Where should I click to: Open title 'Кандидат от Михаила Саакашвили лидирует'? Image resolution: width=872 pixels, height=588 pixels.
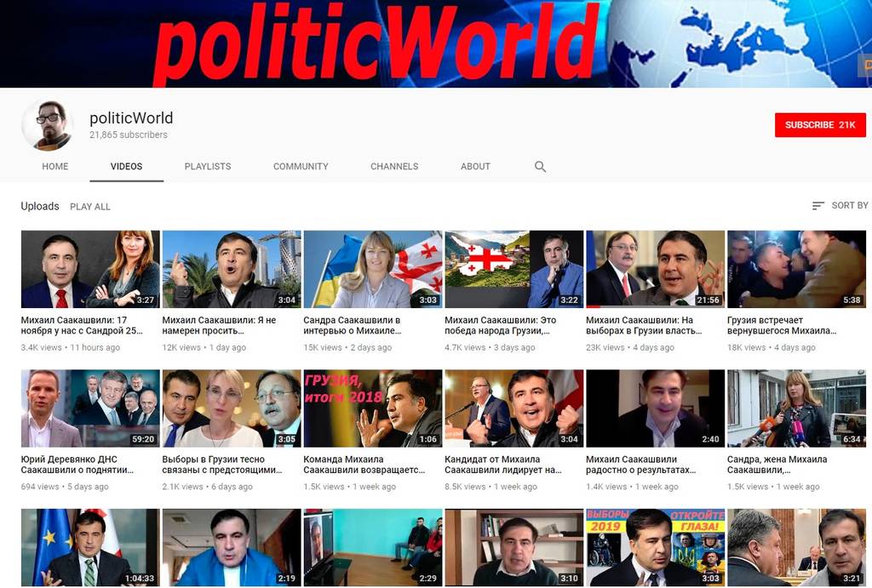(503, 465)
